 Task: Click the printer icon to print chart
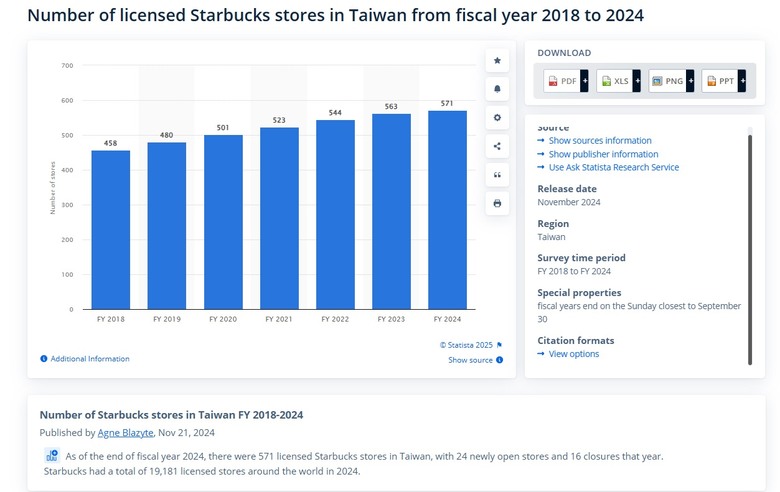tap(497, 203)
